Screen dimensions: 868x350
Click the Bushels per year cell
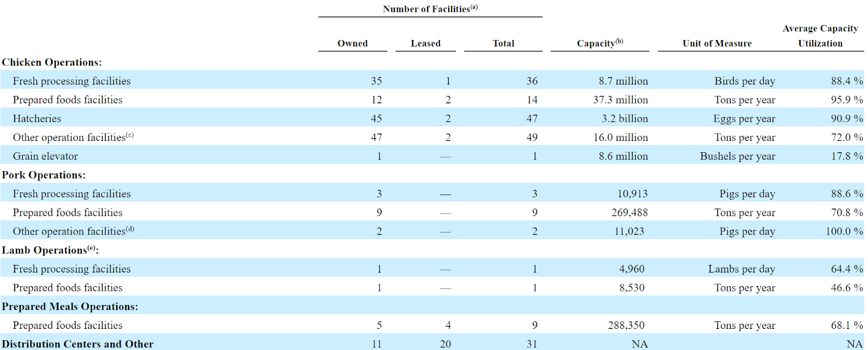point(738,156)
